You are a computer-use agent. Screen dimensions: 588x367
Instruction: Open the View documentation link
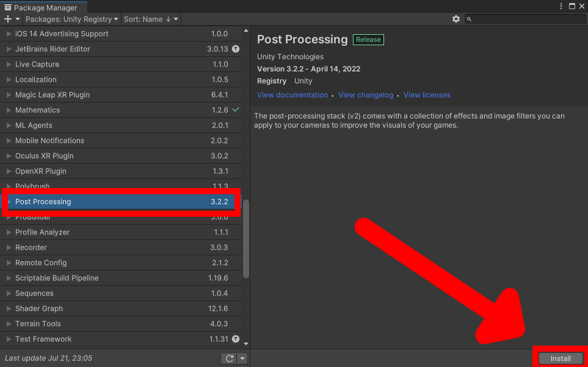(292, 95)
